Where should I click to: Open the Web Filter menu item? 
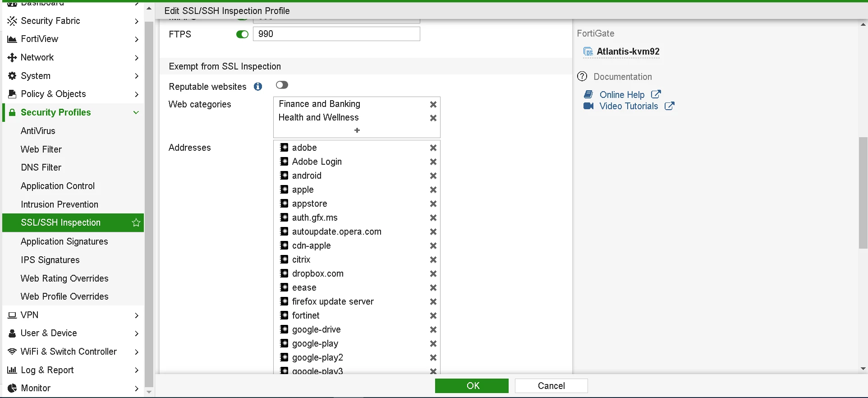coord(41,149)
